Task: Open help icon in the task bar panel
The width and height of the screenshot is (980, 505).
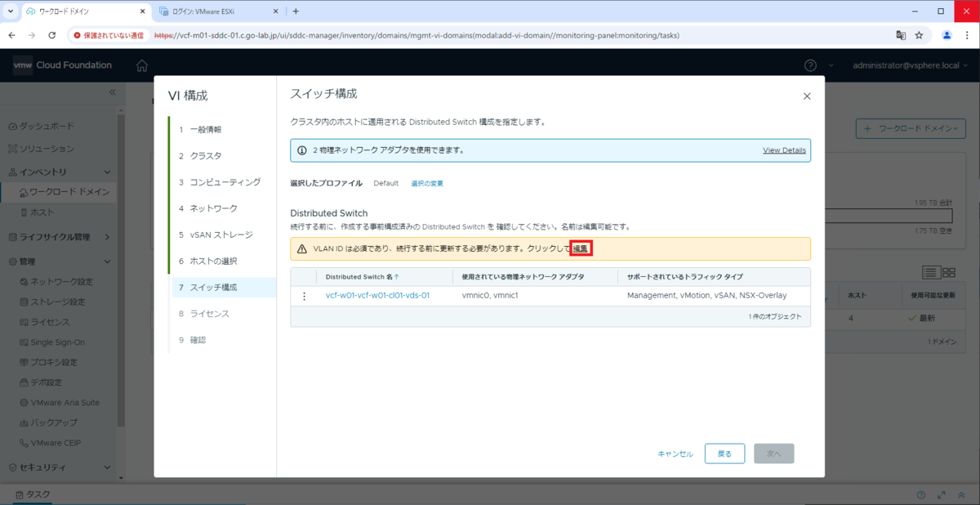Action: tap(921, 495)
